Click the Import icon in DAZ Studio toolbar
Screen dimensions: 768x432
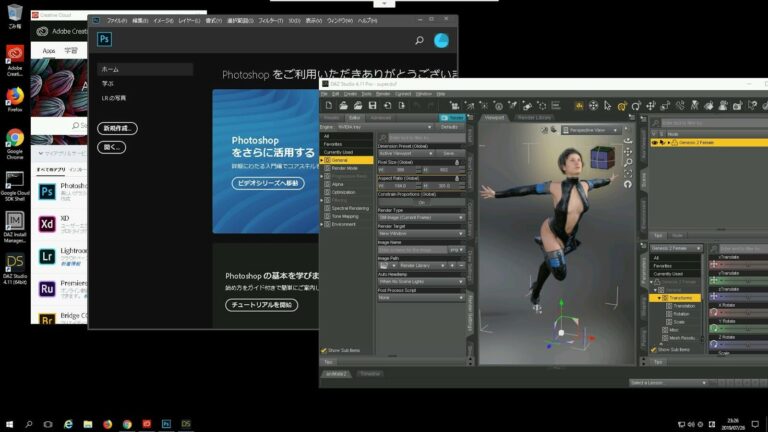click(387, 105)
